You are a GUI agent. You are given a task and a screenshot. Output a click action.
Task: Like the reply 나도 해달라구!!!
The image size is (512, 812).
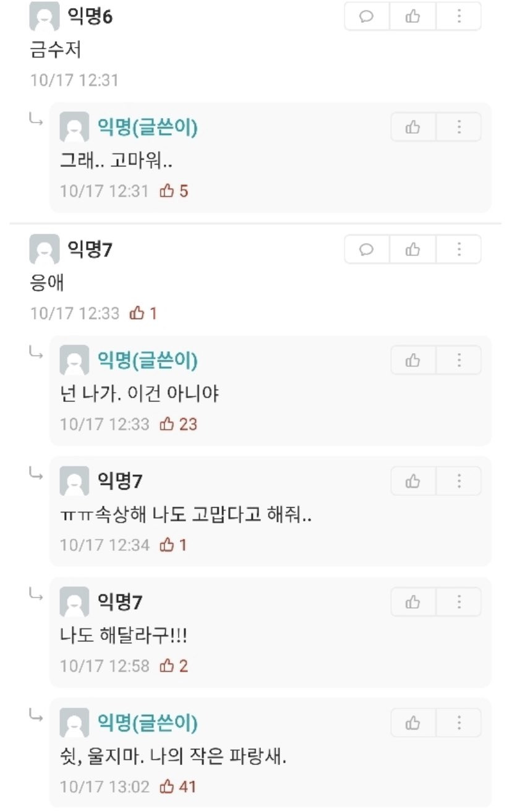tap(413, 602)
